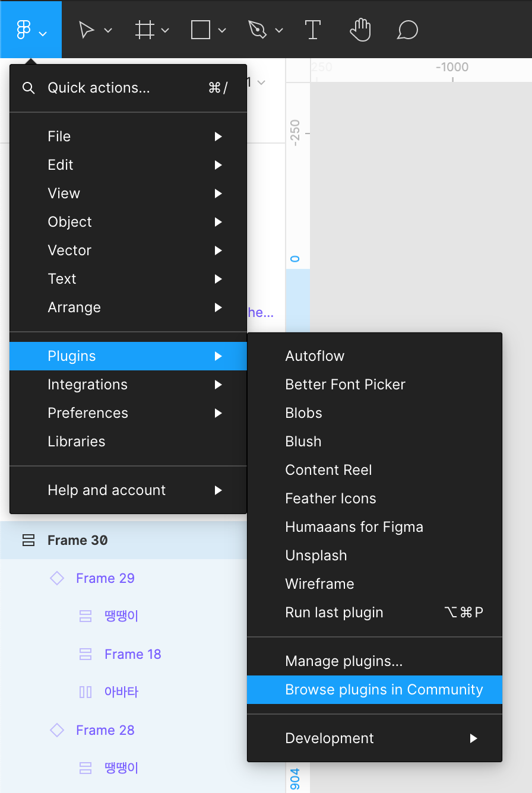
Task: Select the Frame 28 layer
Action: tap(123, 730)
